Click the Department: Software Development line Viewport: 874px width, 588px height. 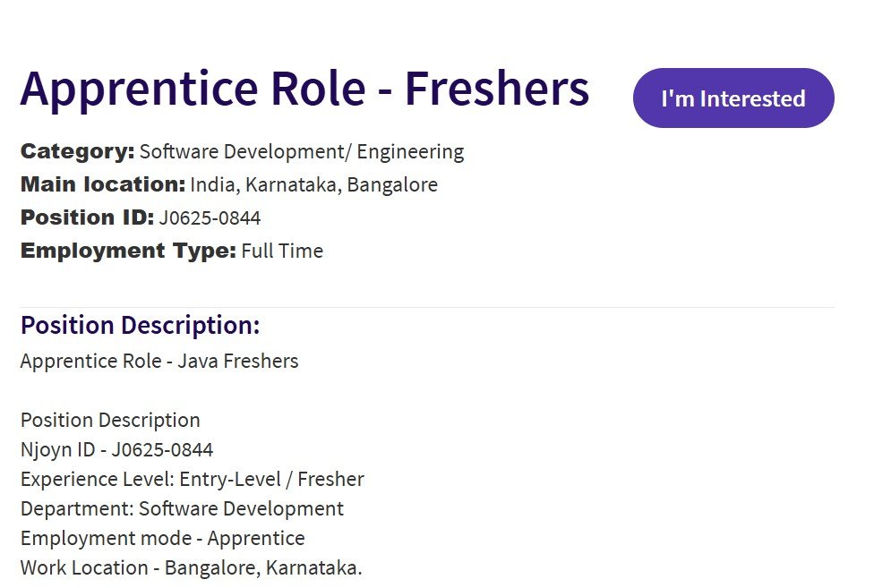click(x=183, y=508)
